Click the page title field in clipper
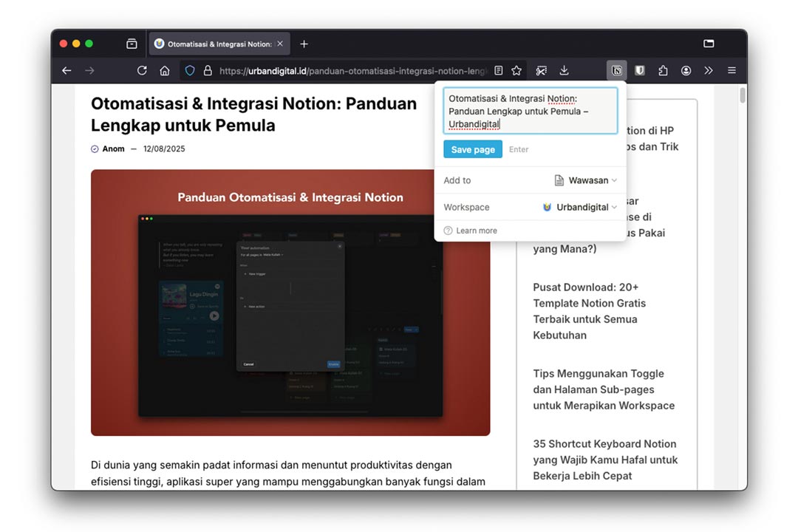The width and height of the screenshot is (798, 532). (x=530, y=111)
